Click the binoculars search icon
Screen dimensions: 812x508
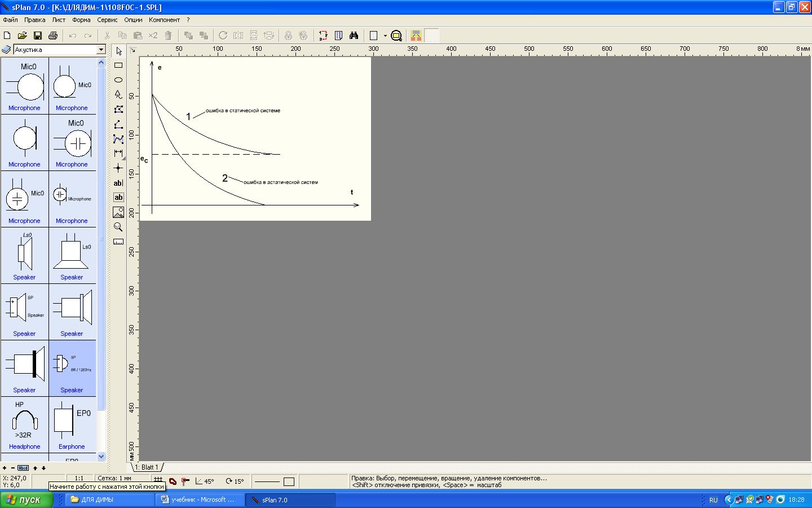click(x=354, y=36)
